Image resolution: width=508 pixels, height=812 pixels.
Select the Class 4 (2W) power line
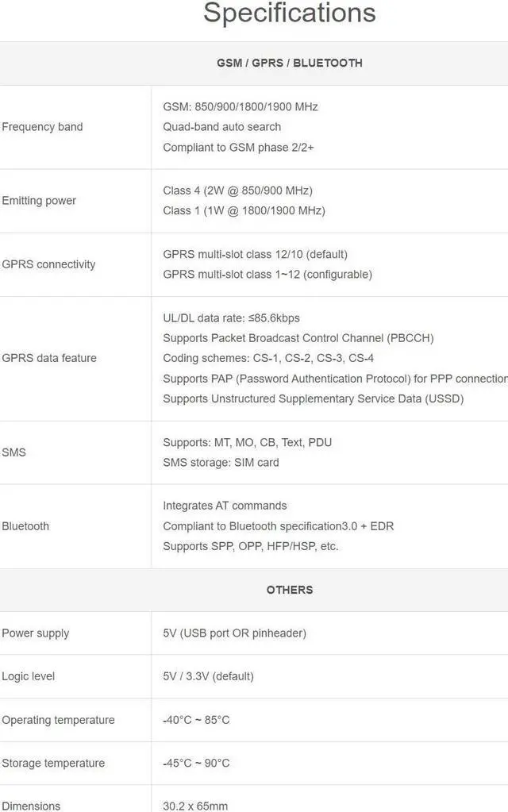pos(237,190)
